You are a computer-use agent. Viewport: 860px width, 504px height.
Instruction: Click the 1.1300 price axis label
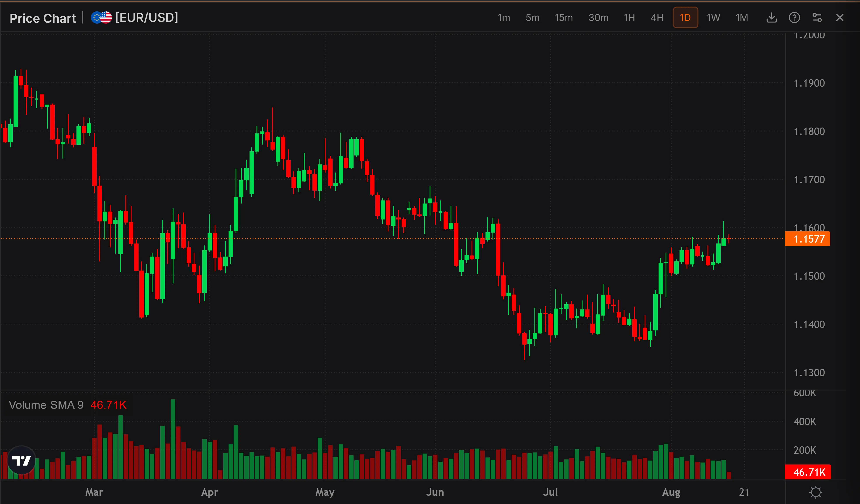[809, 372]
